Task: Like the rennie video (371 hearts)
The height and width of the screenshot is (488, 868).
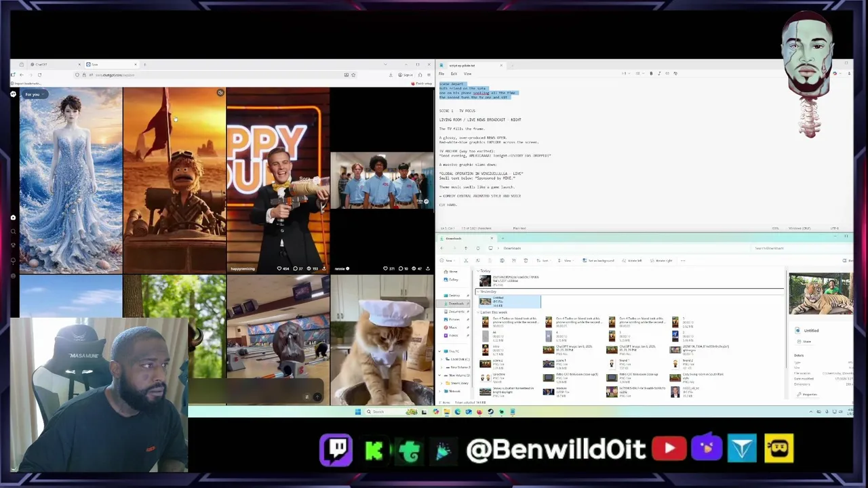Action: coord(389,268)
